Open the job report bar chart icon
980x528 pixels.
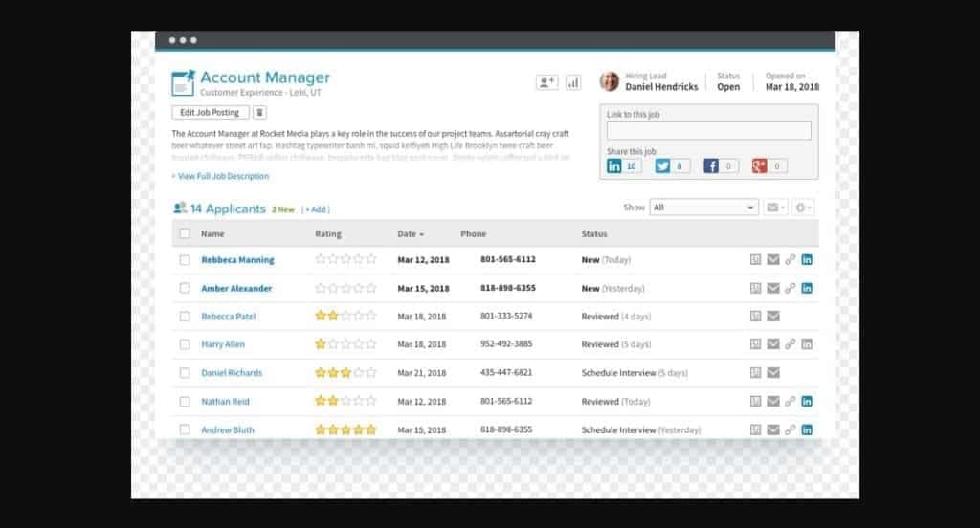[x=573, y=82]
